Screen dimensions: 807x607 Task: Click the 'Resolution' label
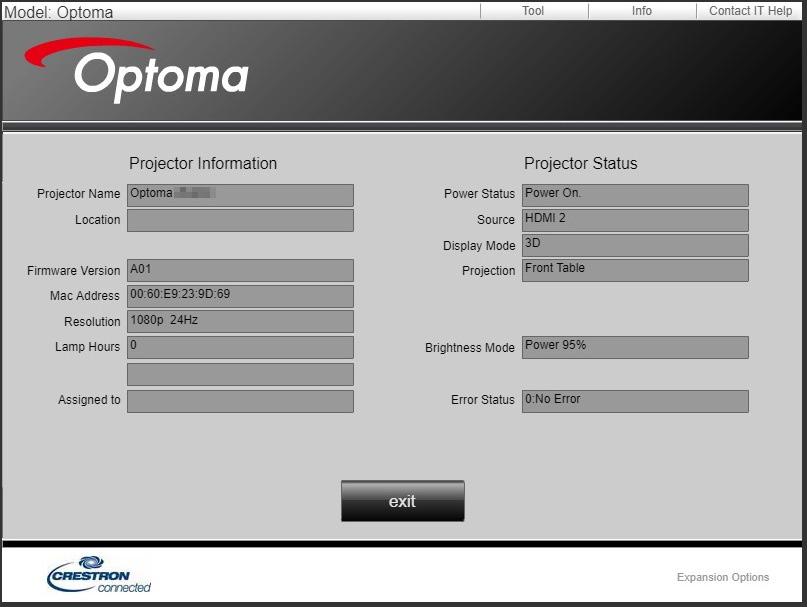click(92, 322)
